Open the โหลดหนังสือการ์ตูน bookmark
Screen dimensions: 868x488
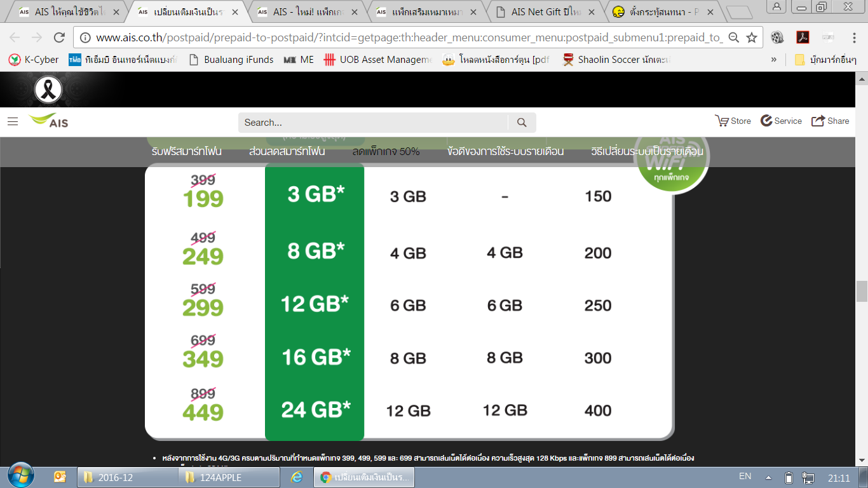497,60
